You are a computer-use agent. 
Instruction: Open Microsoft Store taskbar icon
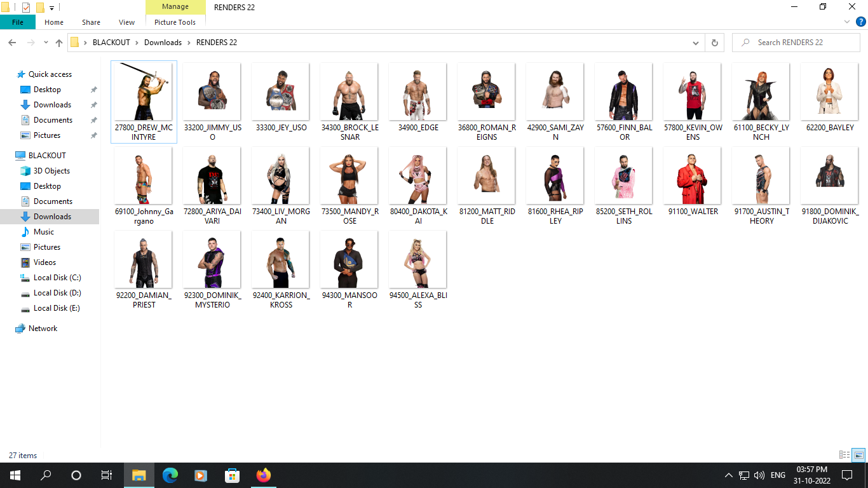232,475
